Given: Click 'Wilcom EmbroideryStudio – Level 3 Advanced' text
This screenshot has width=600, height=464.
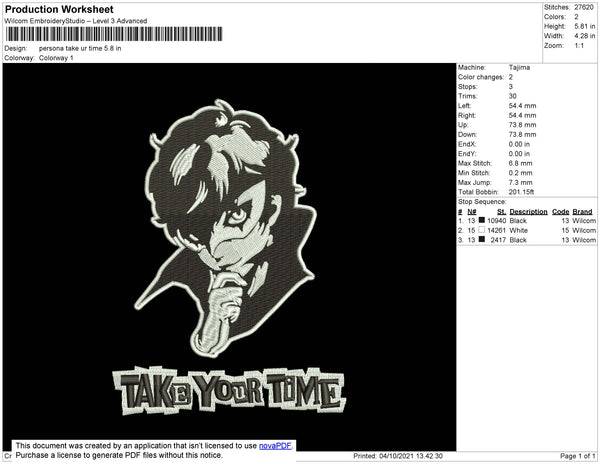Looking at the screenshot, I should [x=76, y=21].
